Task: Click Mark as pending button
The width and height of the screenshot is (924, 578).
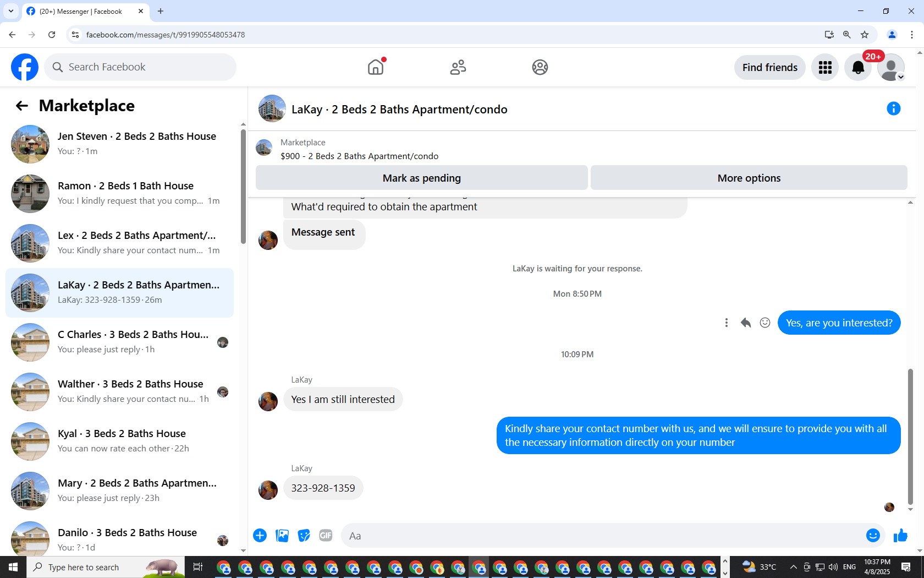Action: point(422,178)
